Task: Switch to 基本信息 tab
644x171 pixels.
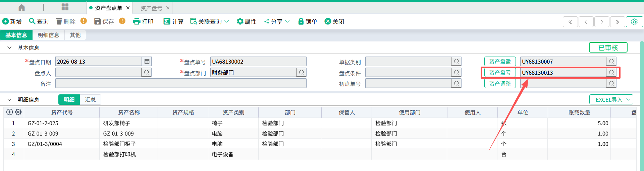Action: [16, 35]
